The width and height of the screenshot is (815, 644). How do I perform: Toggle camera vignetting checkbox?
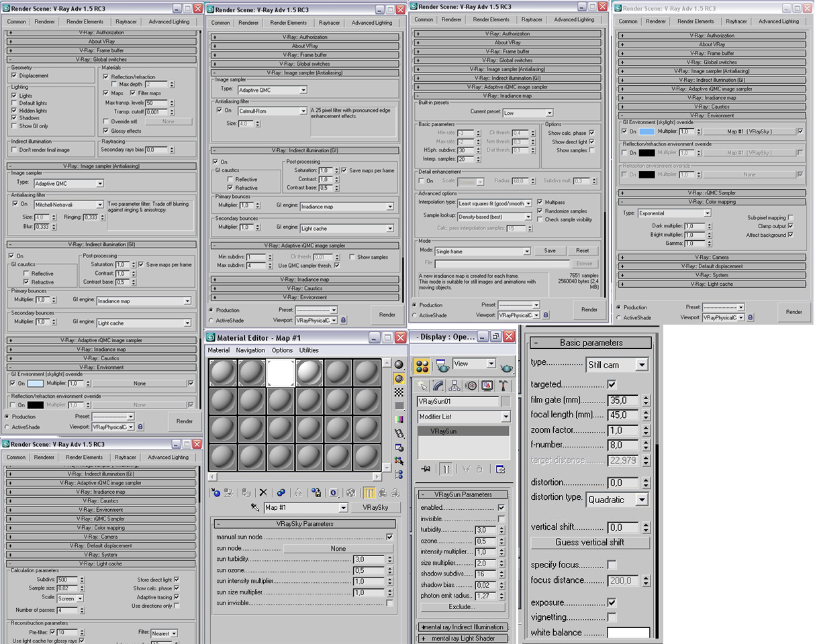(x=612, y=617)
